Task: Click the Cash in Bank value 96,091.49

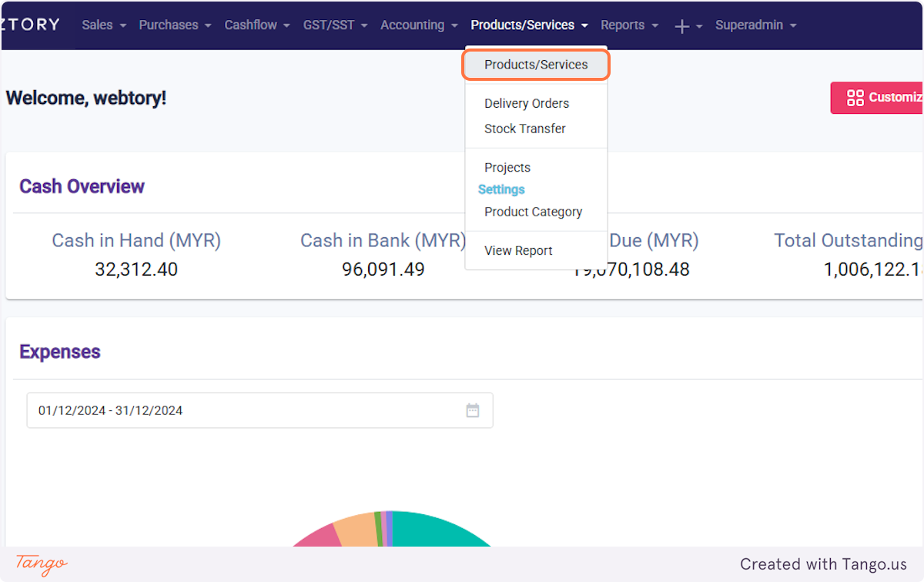Action: coord(383,269)
